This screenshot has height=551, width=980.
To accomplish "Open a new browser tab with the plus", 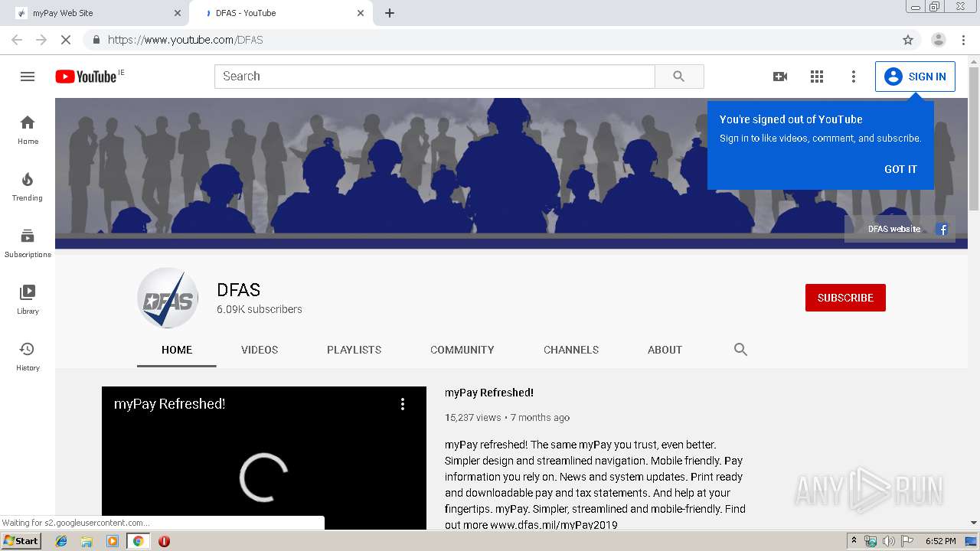I will pos(390,13).
